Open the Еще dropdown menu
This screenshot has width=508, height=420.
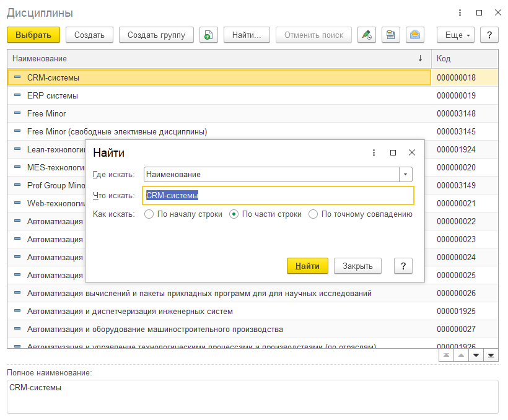pos(455,35)
